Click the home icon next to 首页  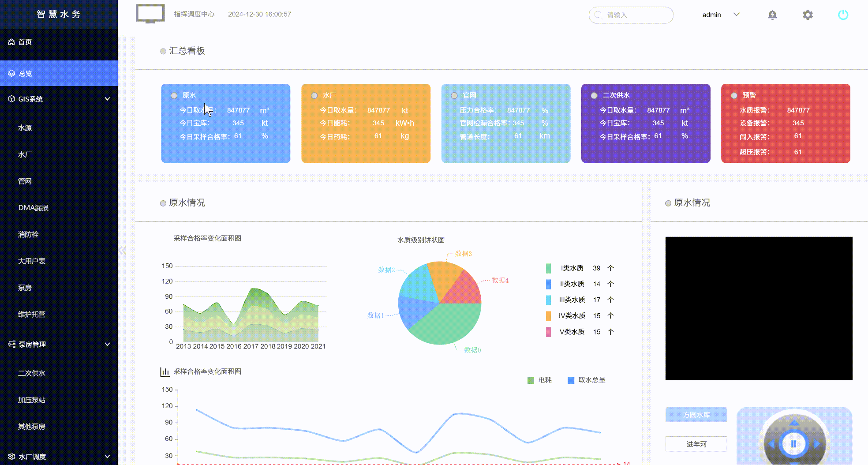(11, 42)
